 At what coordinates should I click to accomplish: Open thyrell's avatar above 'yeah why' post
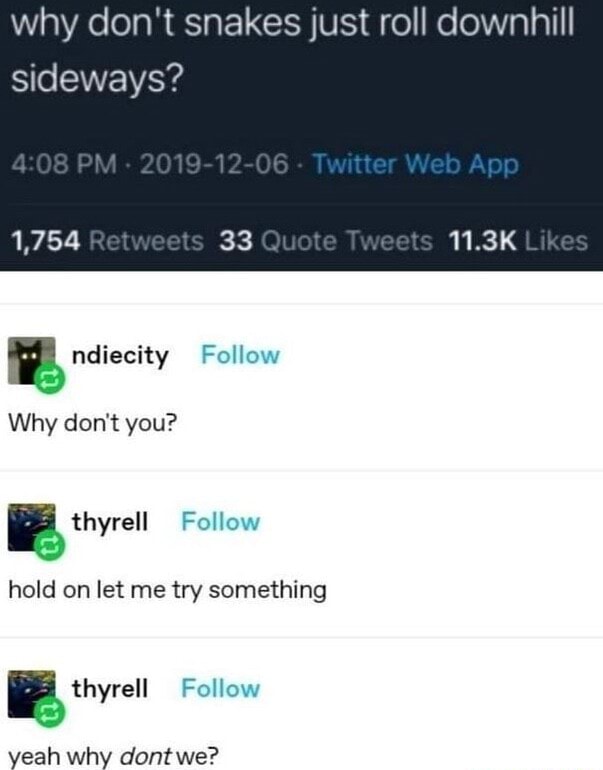tap(31, 693)
